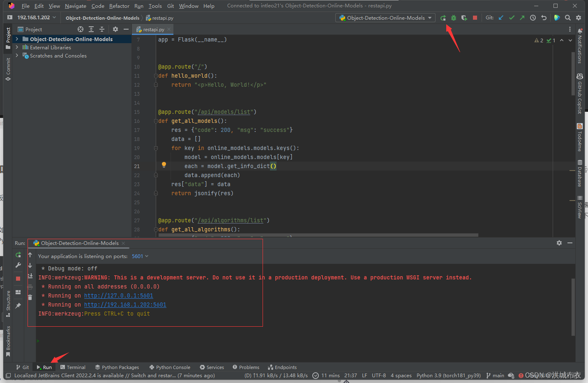
Task: Fold the get_all_models function at line 16
Action: click(156, 121)
